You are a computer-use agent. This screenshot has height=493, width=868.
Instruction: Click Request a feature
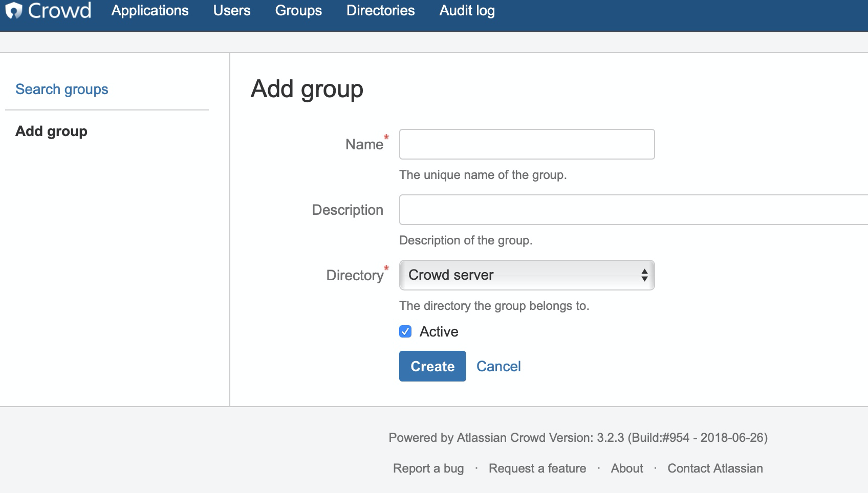(x=537, y=468)
